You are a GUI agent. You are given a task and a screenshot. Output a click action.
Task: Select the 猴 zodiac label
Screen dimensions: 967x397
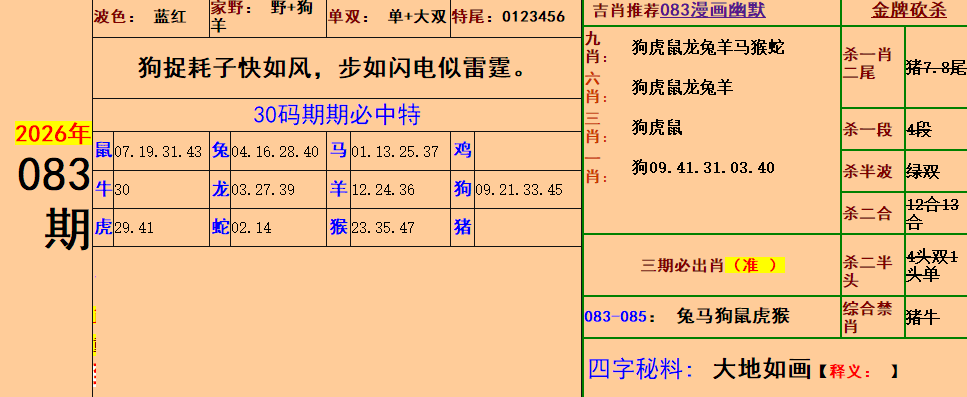[x=339, y=227]
